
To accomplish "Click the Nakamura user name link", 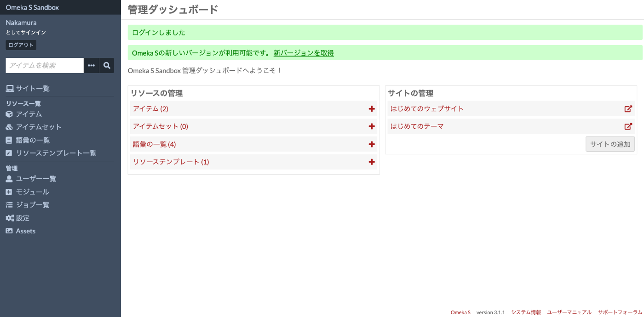I will pos(21,23).
